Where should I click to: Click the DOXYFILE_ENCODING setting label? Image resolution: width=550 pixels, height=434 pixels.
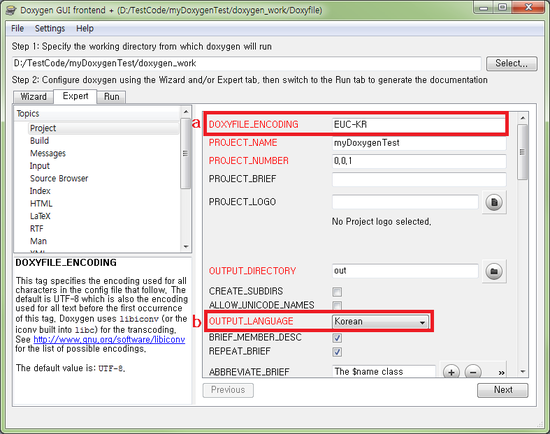(x=253, y=125)
